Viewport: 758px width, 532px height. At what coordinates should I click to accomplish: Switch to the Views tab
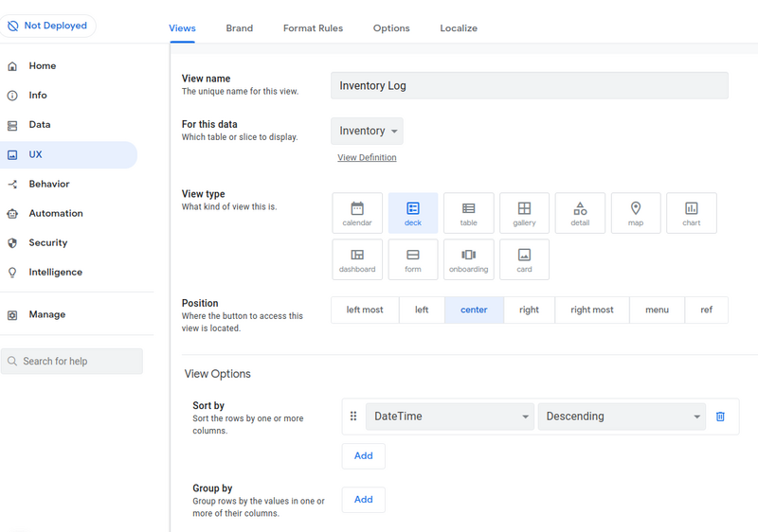[182, 28]
